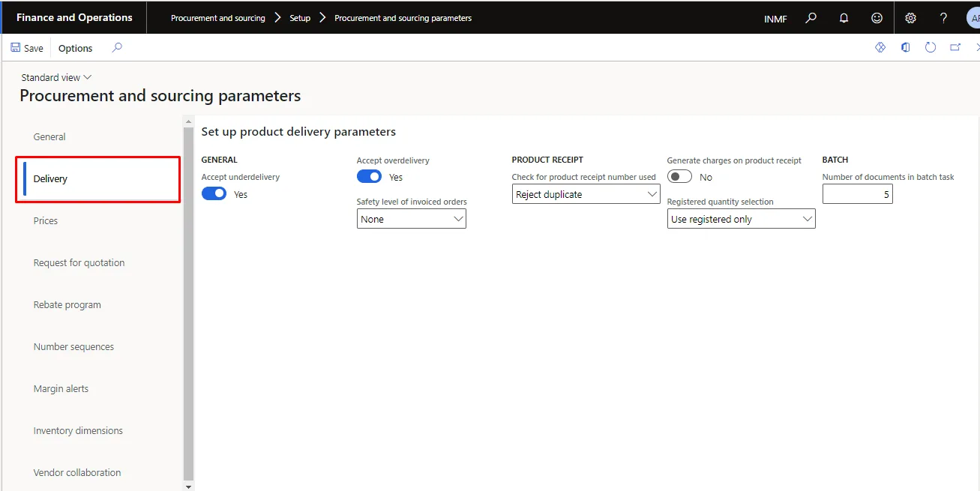Expand the Standard view selector
This screenshot has width=980, height=491.
(56, 77)
